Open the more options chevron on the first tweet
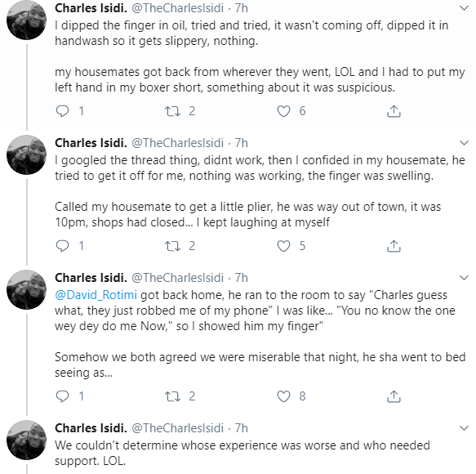The image size is (476, 474). pos(464,8)
